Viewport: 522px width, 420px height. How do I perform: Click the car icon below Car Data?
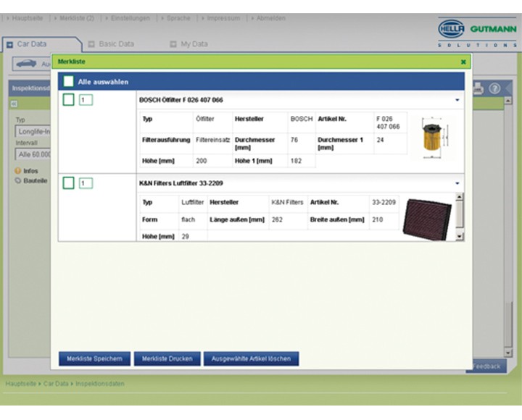click(26, 64)
